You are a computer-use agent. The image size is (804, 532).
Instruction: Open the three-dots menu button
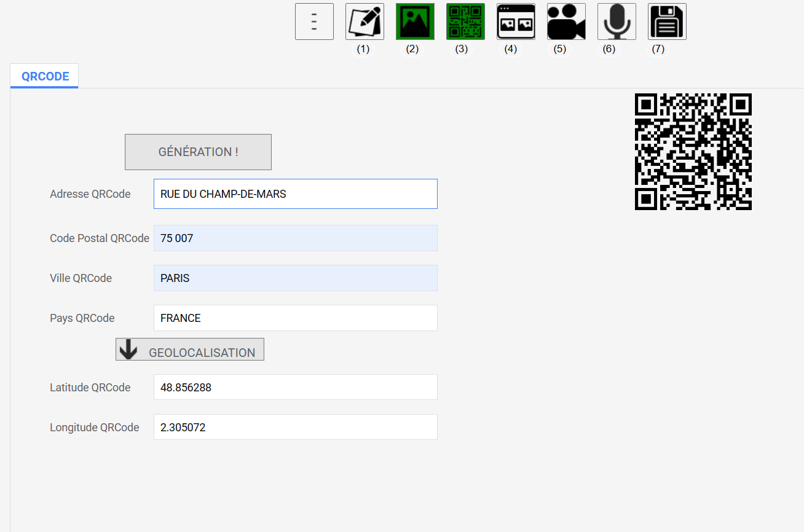coord(314,22)
